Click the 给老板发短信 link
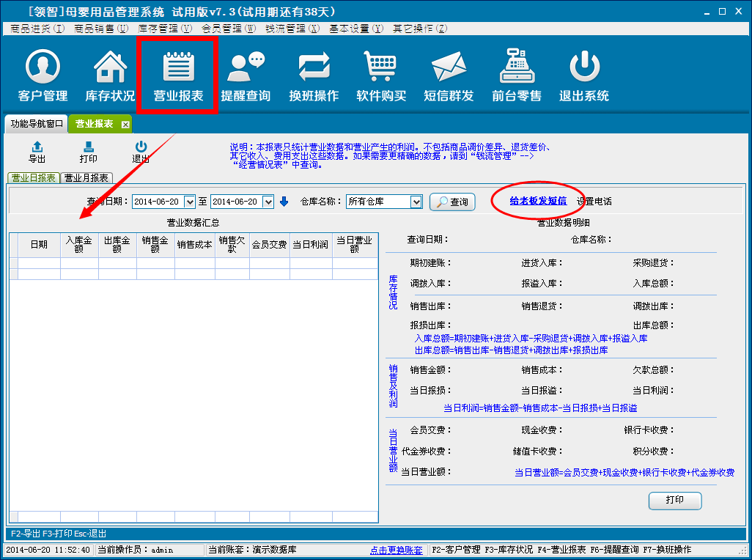 (538, 201)
